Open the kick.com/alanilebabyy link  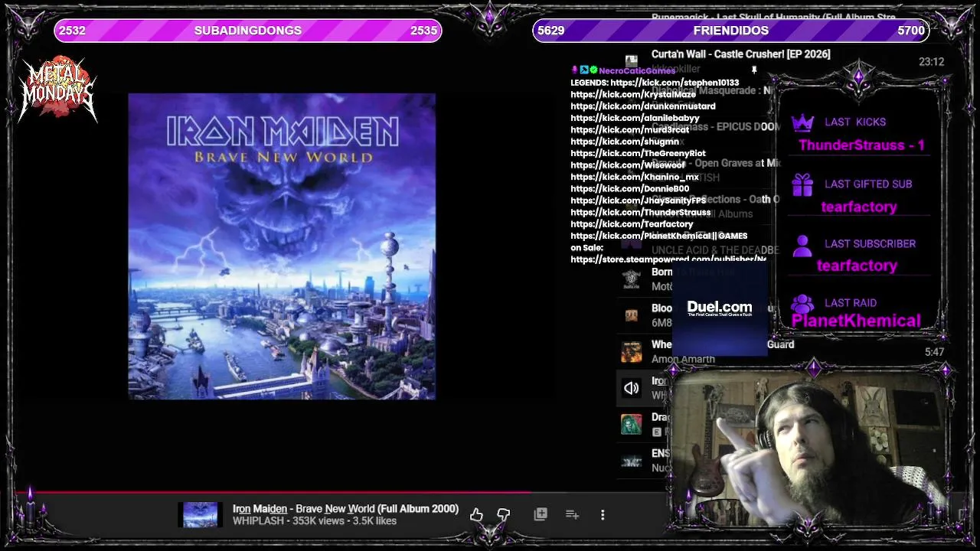click(x=635, y=118)
